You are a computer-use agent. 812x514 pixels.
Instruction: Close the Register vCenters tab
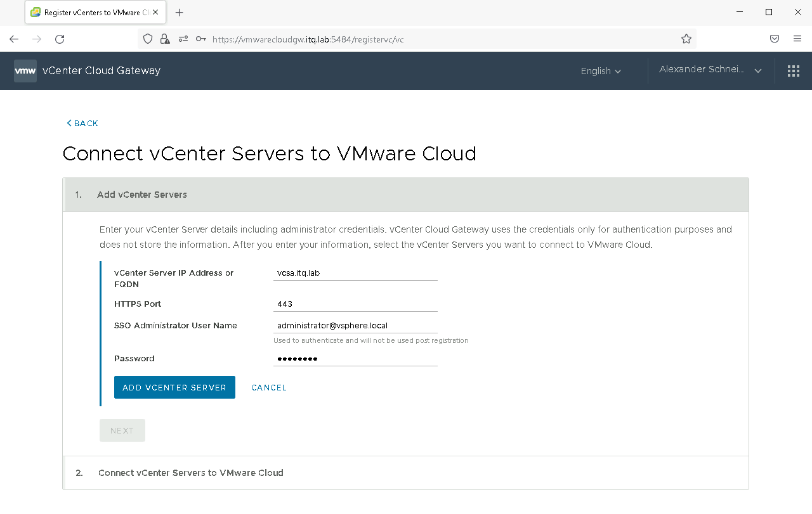click(156, 13)
